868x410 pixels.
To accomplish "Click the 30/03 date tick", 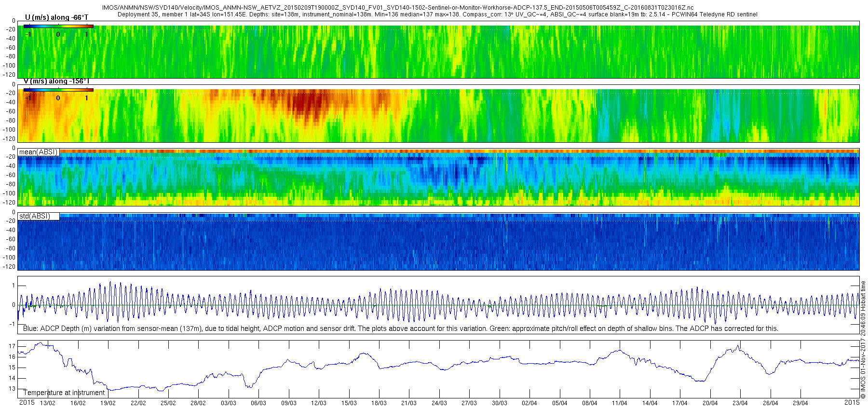I will click(499, 403).
